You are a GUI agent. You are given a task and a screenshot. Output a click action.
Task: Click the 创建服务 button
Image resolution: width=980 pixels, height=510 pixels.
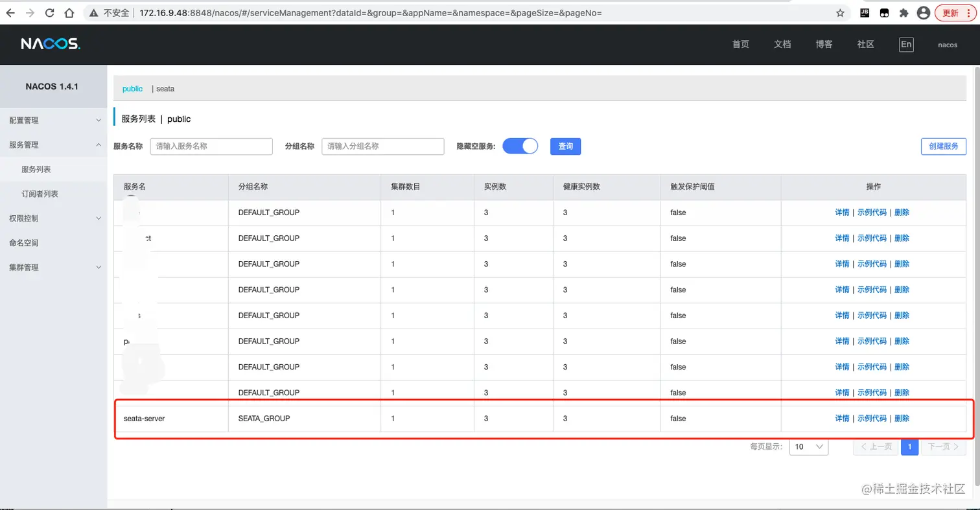tap(943, 146)
